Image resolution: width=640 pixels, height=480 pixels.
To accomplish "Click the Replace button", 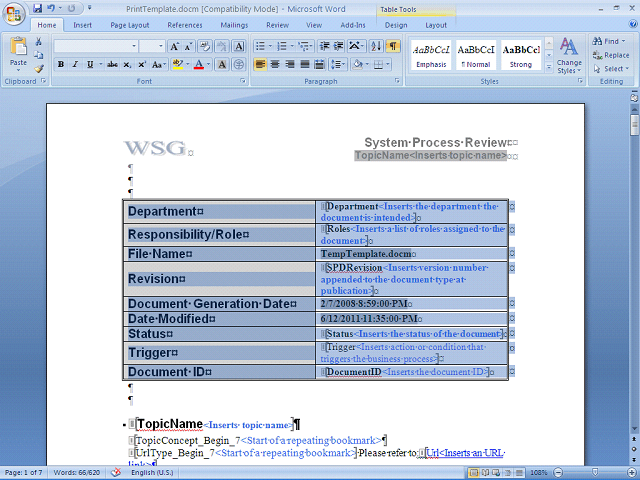I will [611, 55].
